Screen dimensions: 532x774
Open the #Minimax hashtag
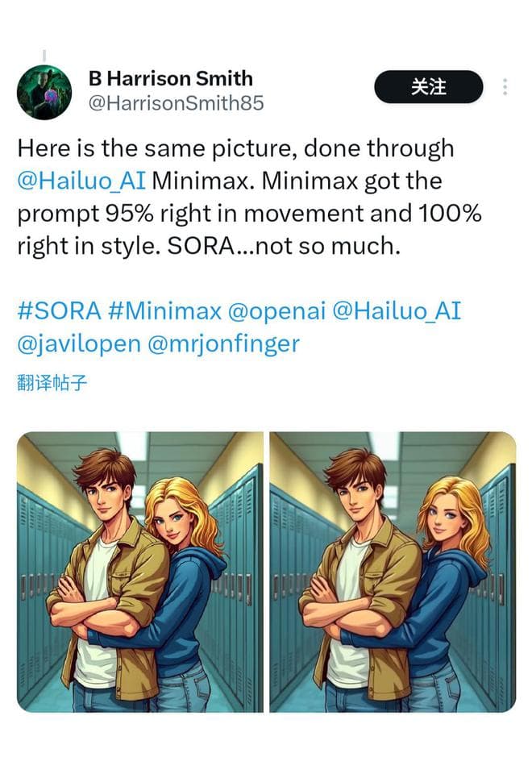tap(164, 311)
